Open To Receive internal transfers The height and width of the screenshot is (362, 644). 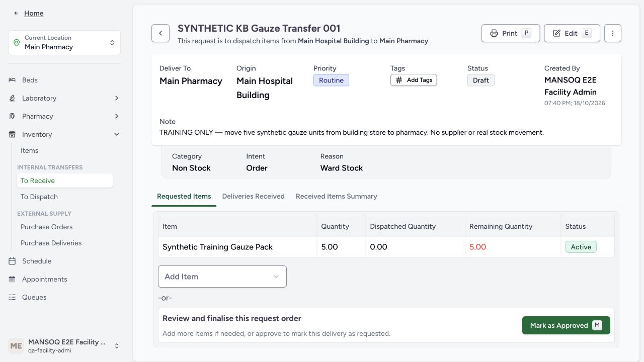[x=64, y=180]
